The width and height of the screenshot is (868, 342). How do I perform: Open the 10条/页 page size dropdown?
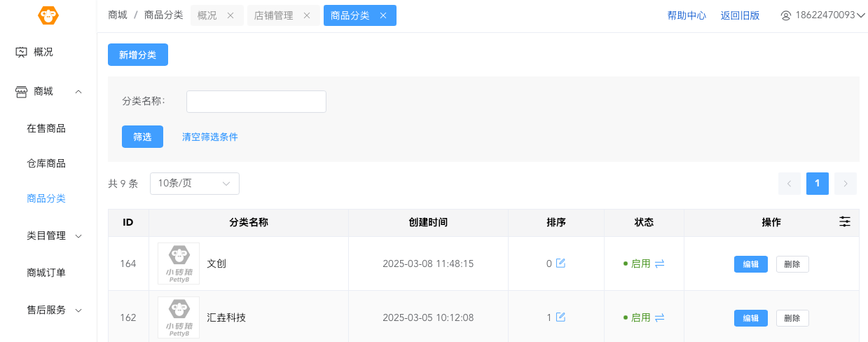coord(194,184)
